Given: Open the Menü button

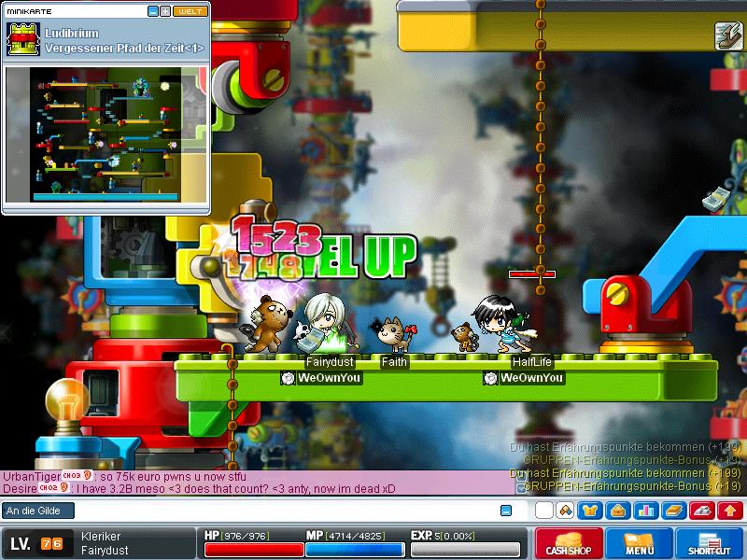Looking at the screenshot, I should pyautogui.click(x=640, y=544).
